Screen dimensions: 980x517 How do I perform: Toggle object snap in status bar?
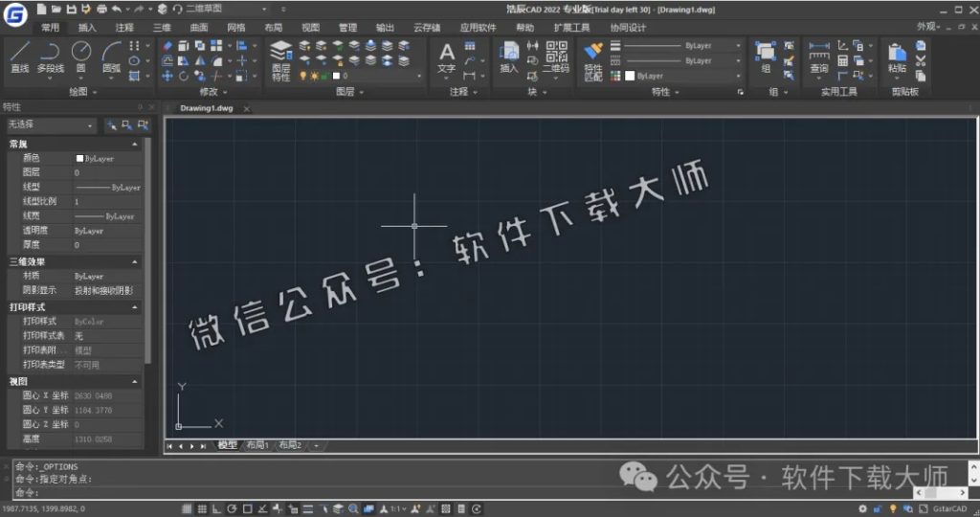click(x=247, y=509)
